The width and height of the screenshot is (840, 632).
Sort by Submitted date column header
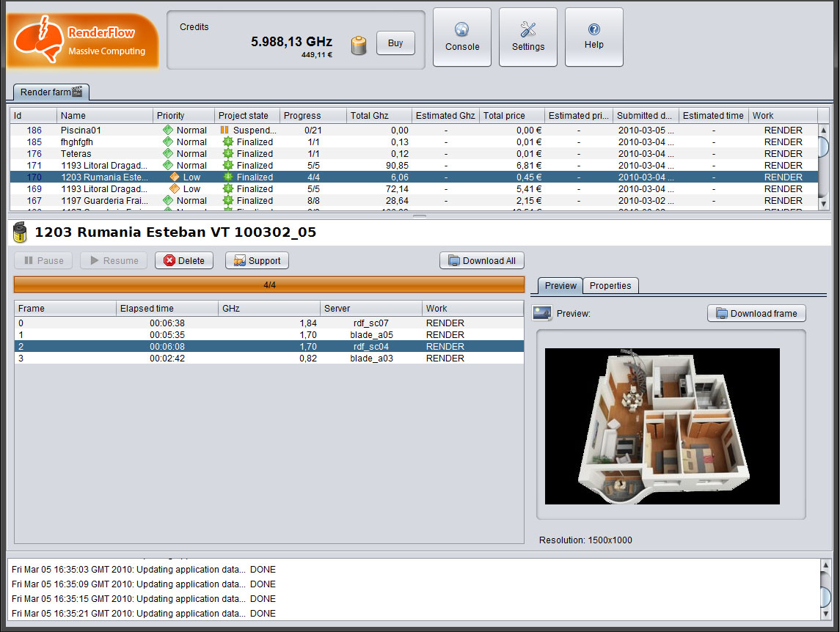click(x=646, y=115)
